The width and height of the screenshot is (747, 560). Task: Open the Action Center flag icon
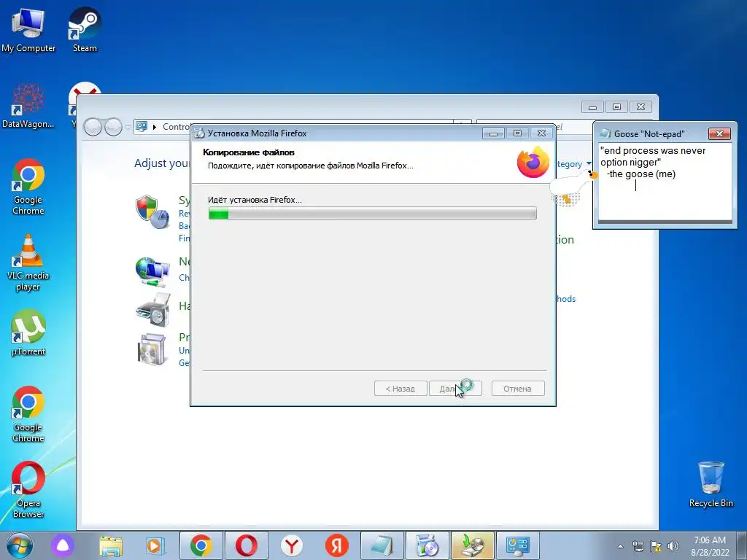pos(656,546)
